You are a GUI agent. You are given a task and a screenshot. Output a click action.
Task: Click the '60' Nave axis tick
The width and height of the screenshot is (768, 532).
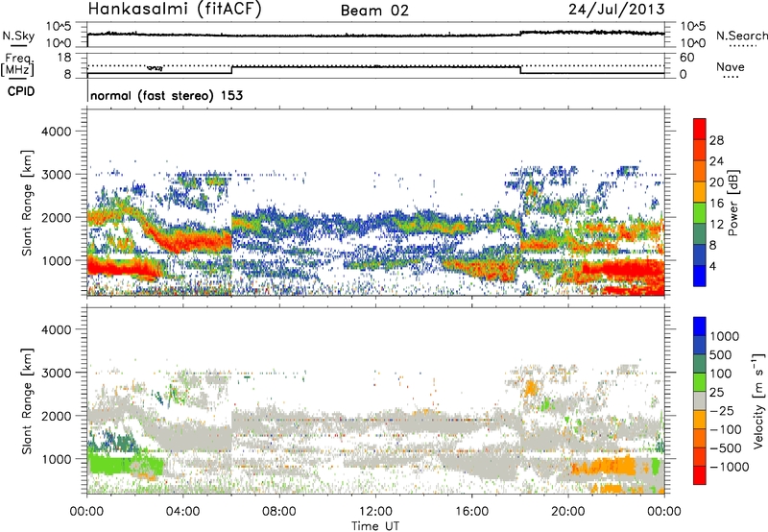[x=687, y=57]
